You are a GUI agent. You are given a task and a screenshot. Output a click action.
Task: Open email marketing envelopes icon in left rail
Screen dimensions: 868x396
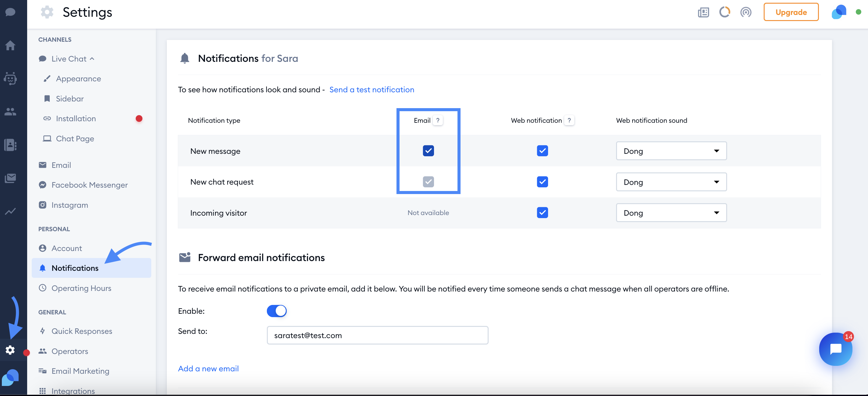10,178
